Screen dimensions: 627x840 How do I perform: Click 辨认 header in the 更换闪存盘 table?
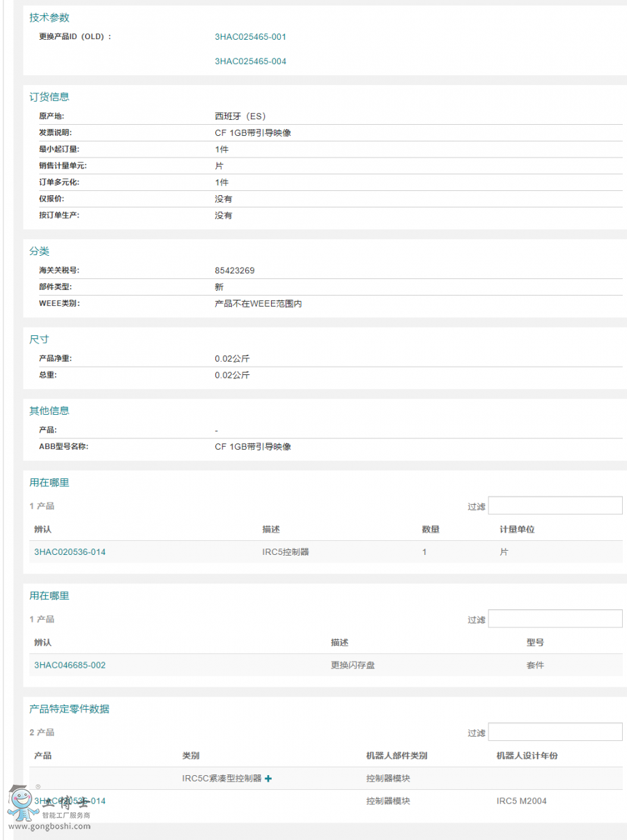(42, 643)
